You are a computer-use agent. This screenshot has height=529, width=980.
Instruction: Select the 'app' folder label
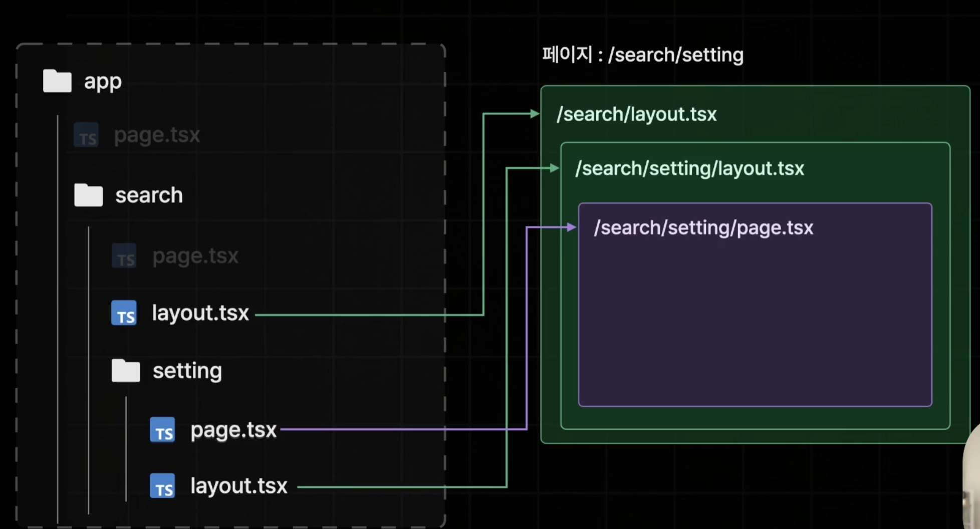point(103,82)
